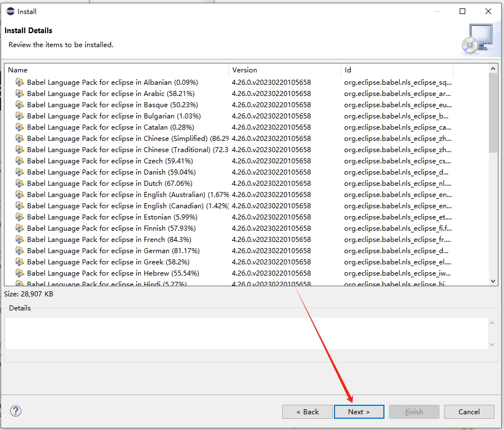Click the Eclipse logo in the title bar
504x430 pixels.
(x=10, y=11)
